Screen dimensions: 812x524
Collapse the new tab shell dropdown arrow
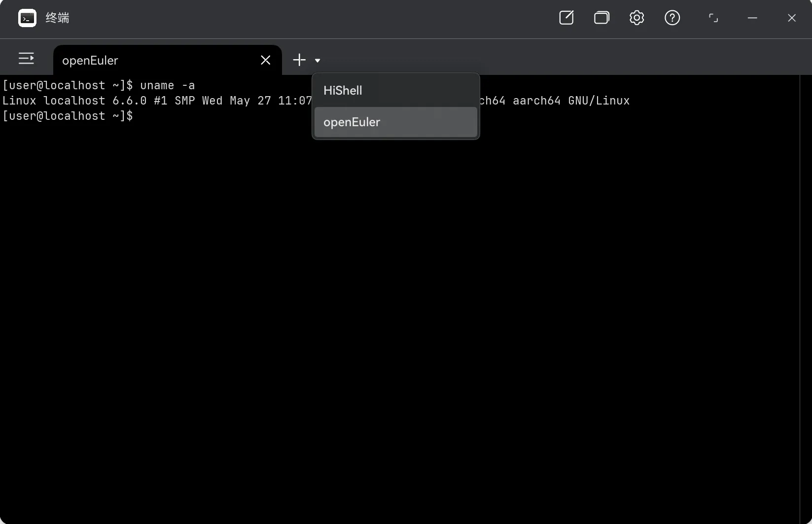[318, 61]
